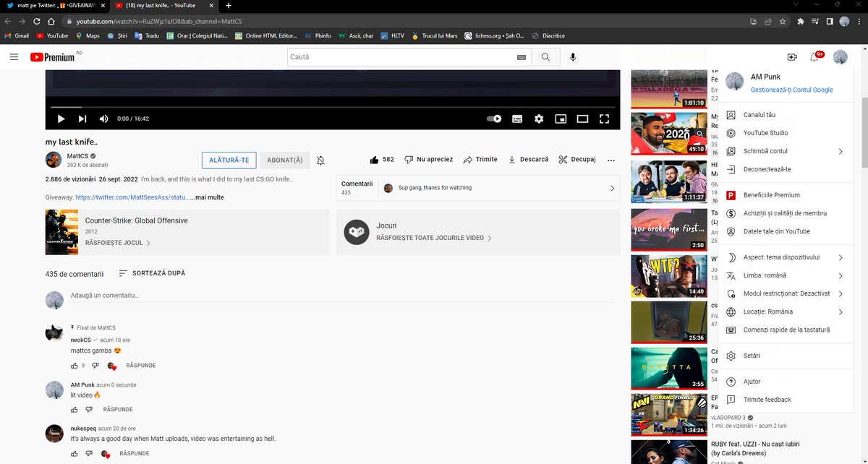Click Nu apreciez to dislike the video
This screenshot has width=868, height=464.
tap(429, 160)
